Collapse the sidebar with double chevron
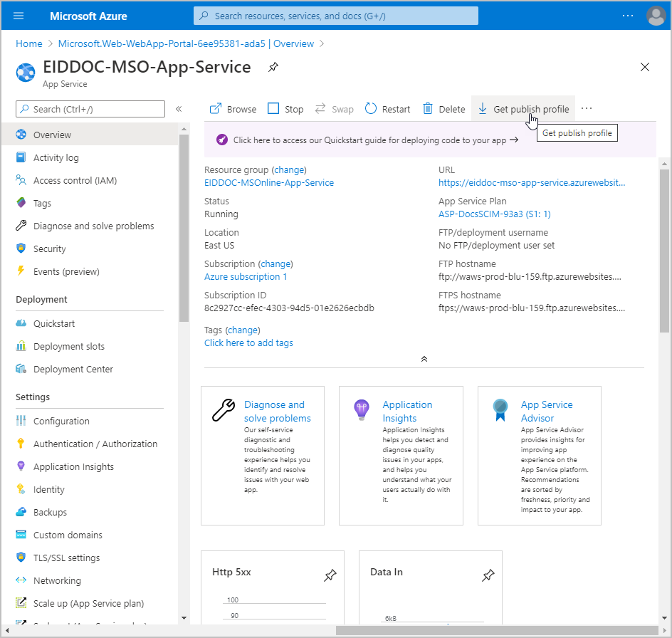The width and height of the screenshot is (672, 638). pos(179,109)
